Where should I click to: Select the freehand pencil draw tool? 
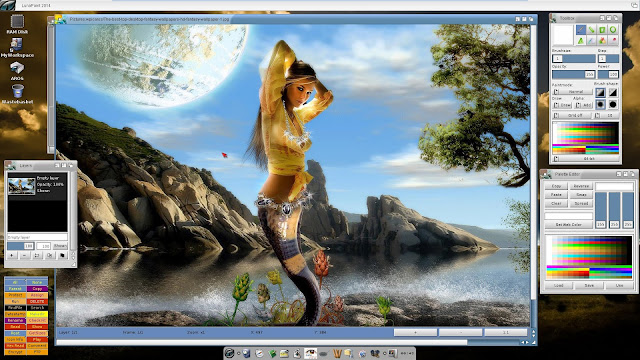click(x=581, y=30)
